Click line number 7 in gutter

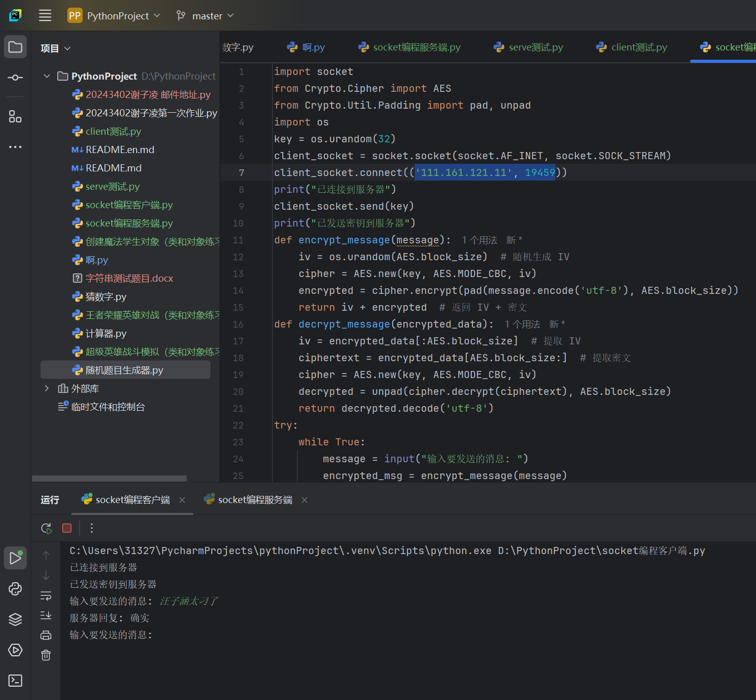[x=241, y=172]
